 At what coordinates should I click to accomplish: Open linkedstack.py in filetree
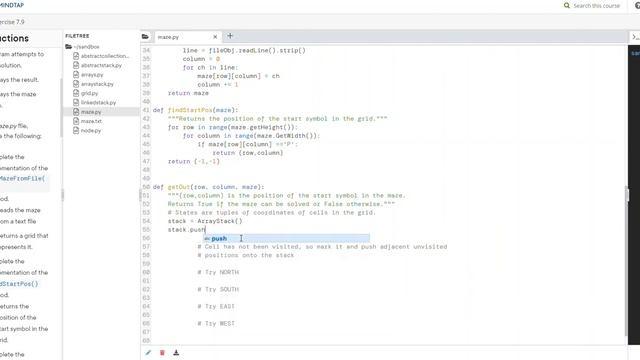(98, 103)
